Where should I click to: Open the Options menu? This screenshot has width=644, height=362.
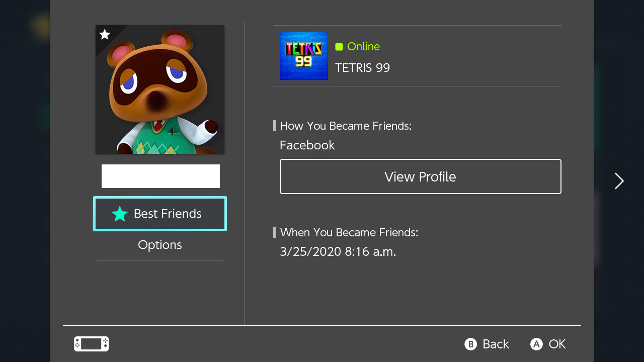coord(159,245)
